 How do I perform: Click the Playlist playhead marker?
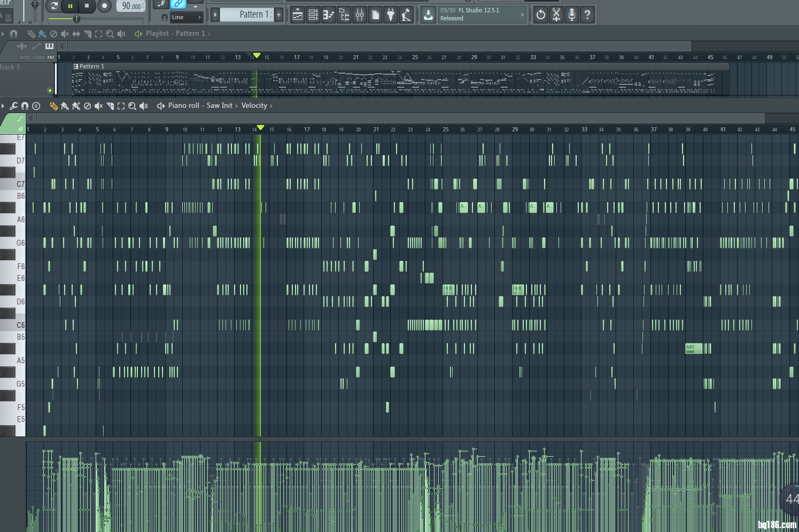coord(257,56)
